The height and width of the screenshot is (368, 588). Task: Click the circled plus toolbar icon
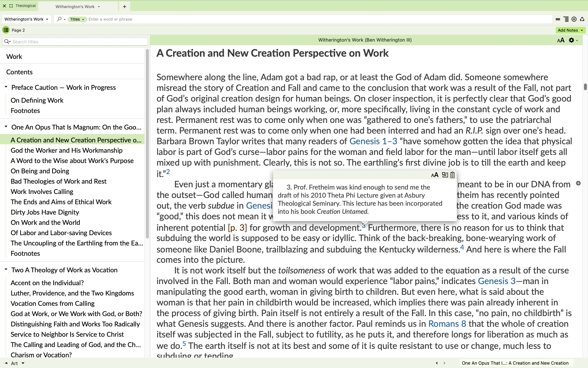click(x=574, y=19)
